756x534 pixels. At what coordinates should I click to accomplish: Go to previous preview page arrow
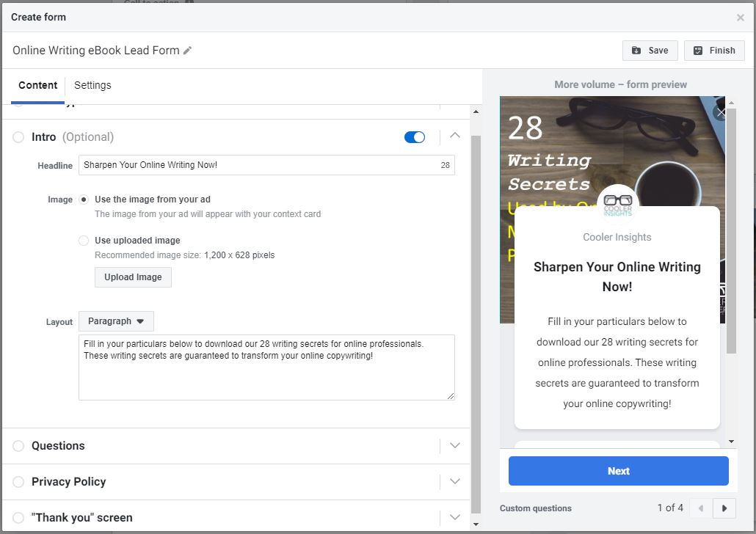[701, 508]
